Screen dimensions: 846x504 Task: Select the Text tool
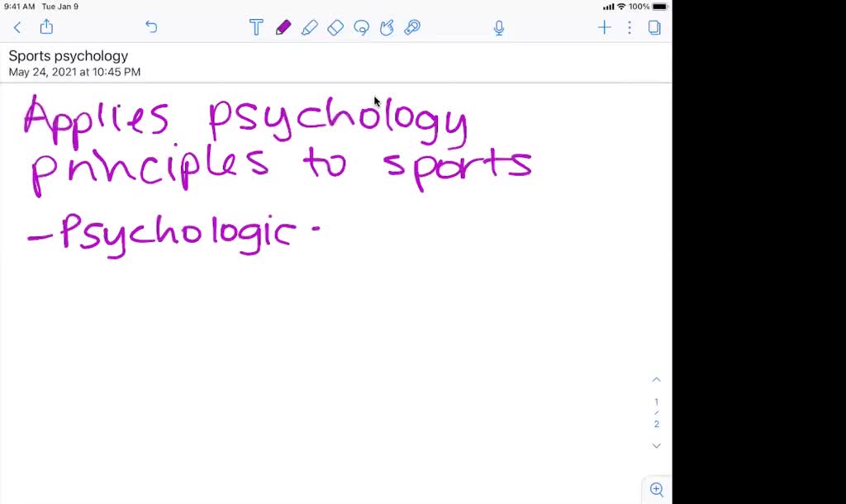(x=256, y=27)
